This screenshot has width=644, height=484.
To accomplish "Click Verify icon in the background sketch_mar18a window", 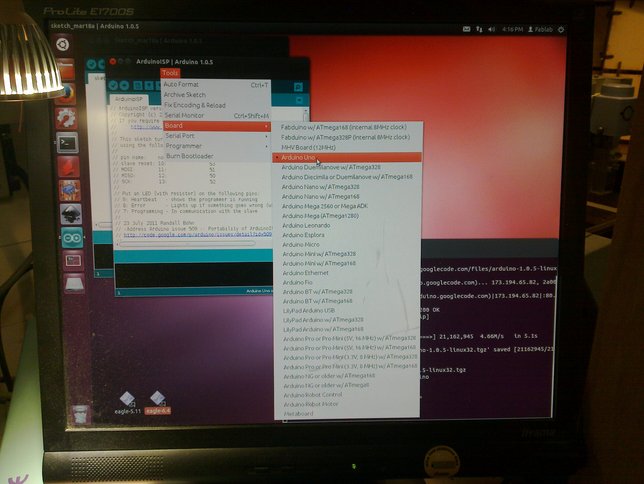I will [92, 64].
